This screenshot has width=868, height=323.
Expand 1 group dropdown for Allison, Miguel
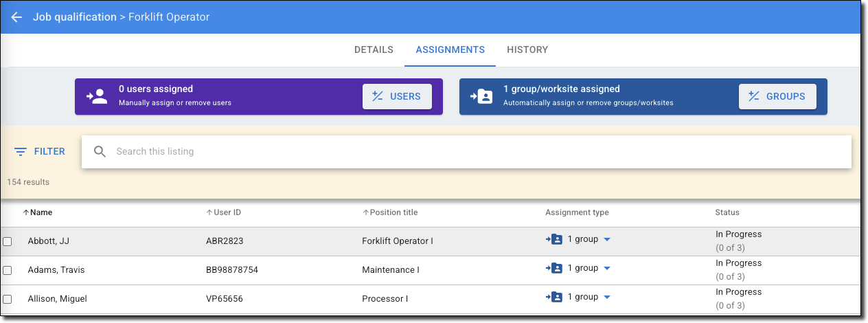607,298
